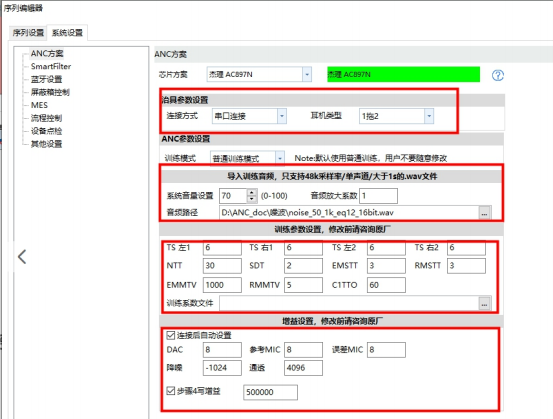Click the 降噪 field showing -1024
Image resolution: width=553 pixels, height=419 pixels.
[x=222, y=368]
